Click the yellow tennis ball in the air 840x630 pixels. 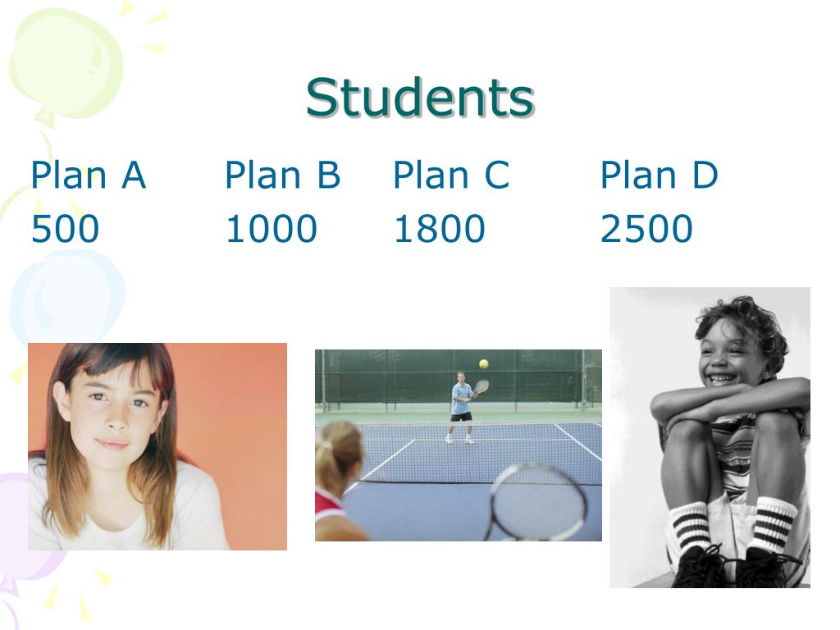click(x=484, y=363)
